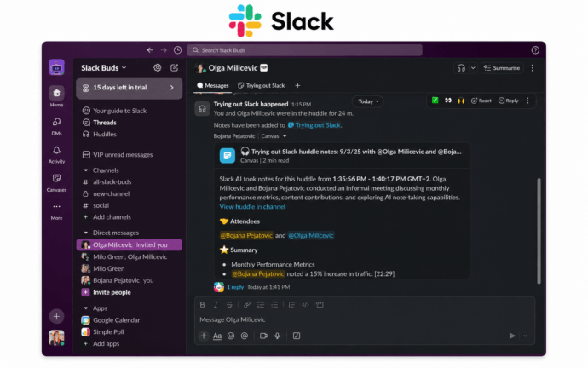
Task: Click React button on message
Action: (481, 101)
